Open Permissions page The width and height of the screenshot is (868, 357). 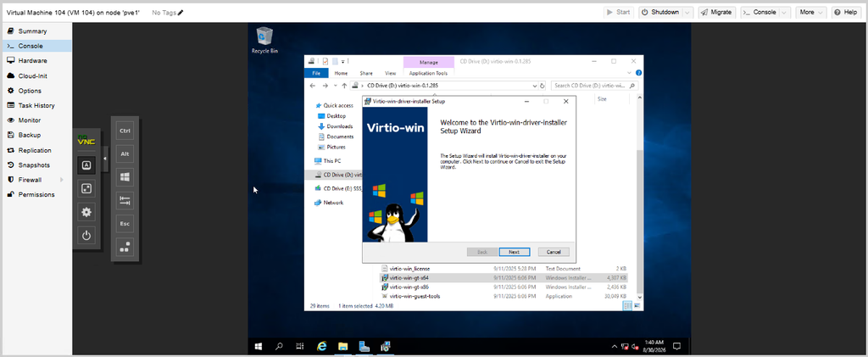(x=36, y=194)
